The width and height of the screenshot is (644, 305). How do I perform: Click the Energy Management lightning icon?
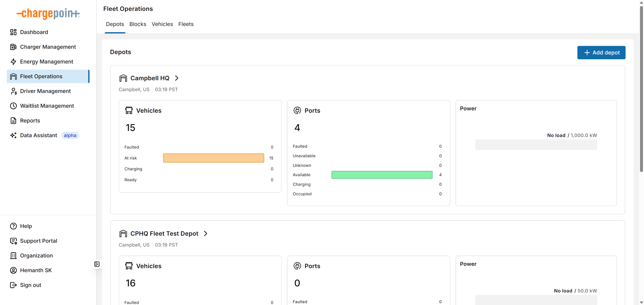[x=13, y=62]
